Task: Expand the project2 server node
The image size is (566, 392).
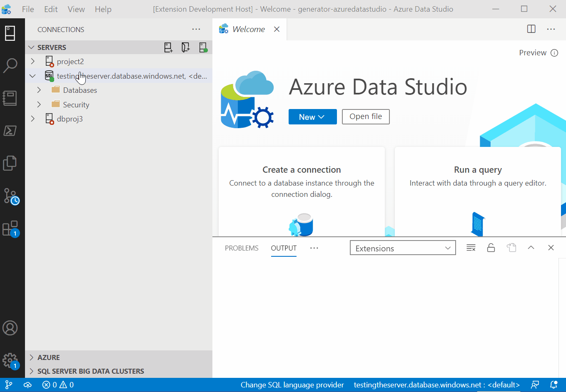Action: (x=33, y=62)
